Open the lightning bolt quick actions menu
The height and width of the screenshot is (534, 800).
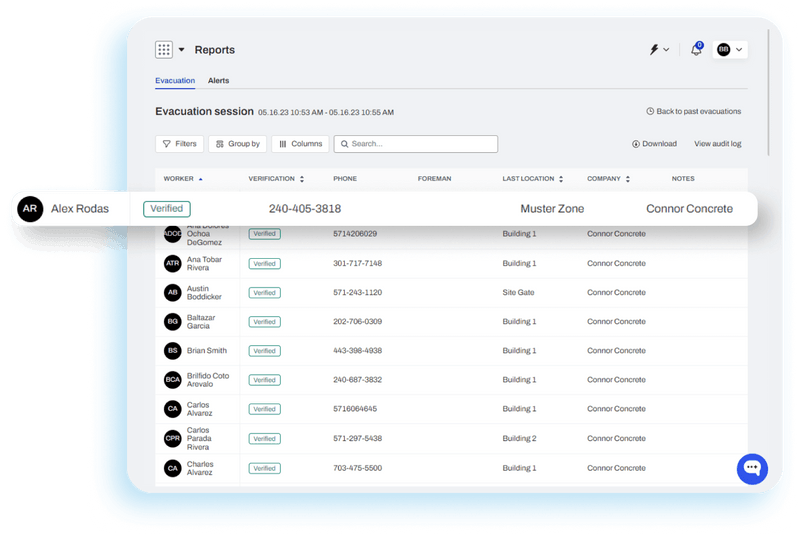659,49
